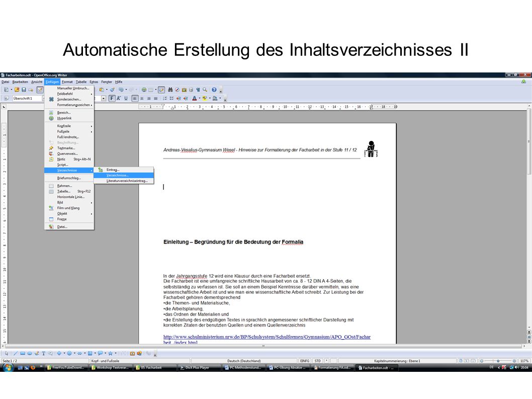This screenshot has height=399, width=532.
Task: Adjust the zoom slider in status bar
Action: [x=498, y=361]
